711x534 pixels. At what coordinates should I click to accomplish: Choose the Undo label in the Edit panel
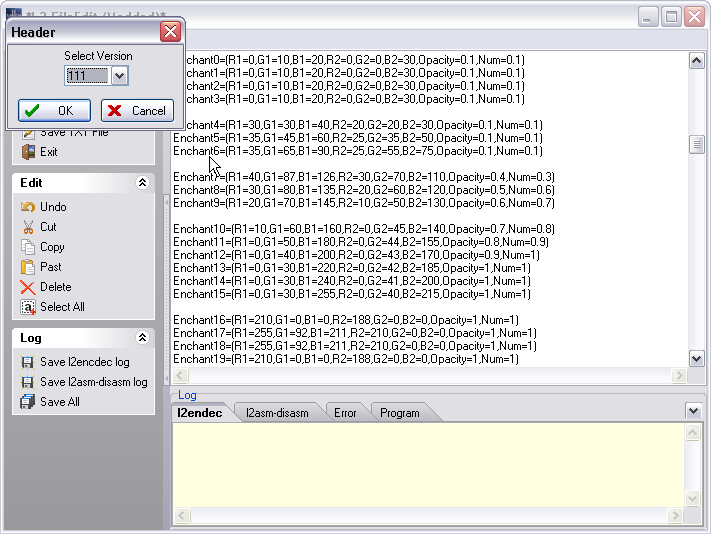(x=53, y=207)
